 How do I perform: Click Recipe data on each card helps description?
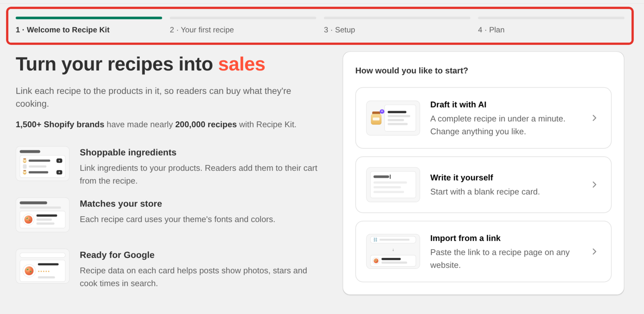tap(193, 277)
